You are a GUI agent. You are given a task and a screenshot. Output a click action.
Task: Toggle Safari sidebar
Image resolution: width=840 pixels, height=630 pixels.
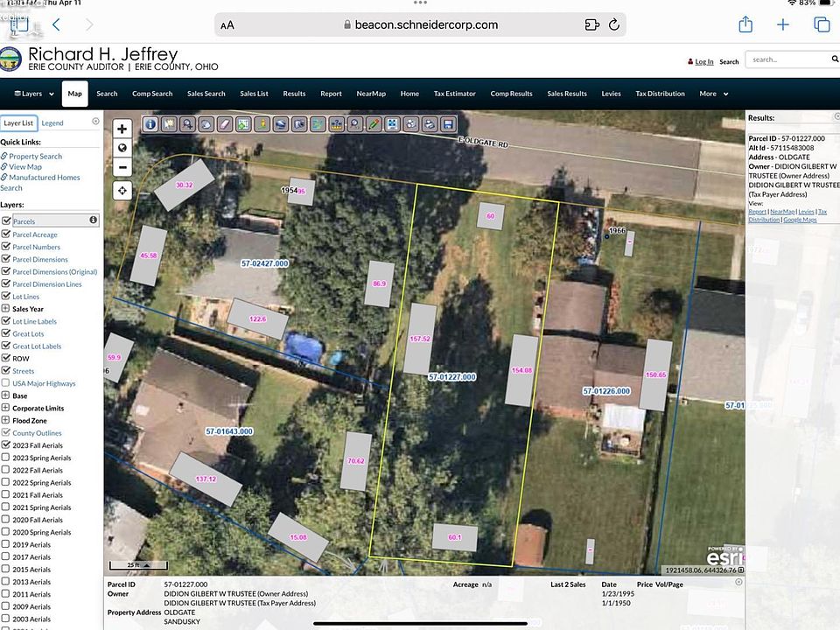(x=20, y=24)
